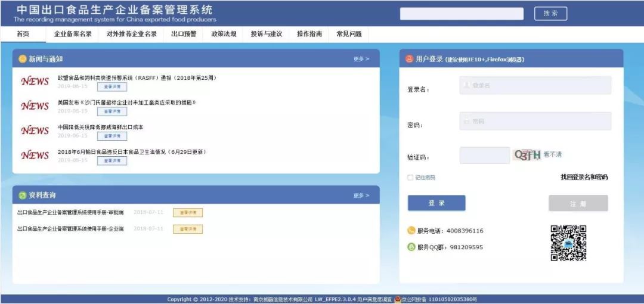Screen dimensions: 644x304
Task: Focus the 验证码 input field
Action: point(485,156)
